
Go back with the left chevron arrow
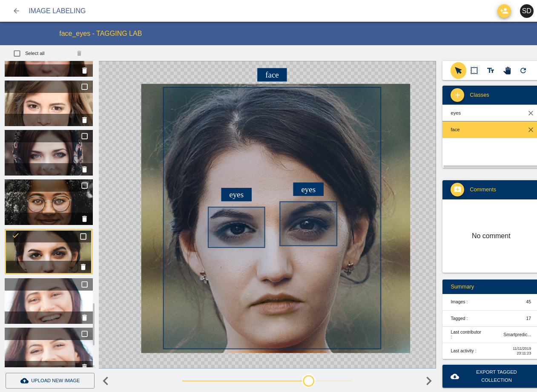[105, 380]
